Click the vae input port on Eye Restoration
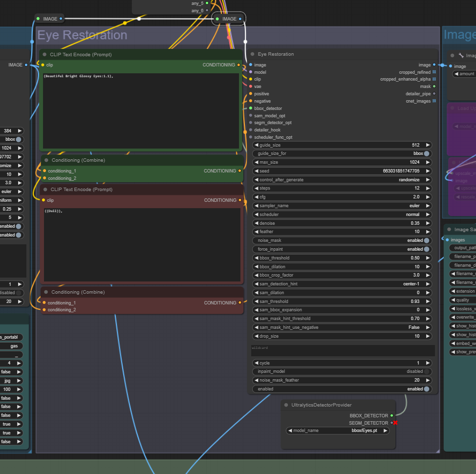Screen dimensions: 476x474 coord(251,86)
